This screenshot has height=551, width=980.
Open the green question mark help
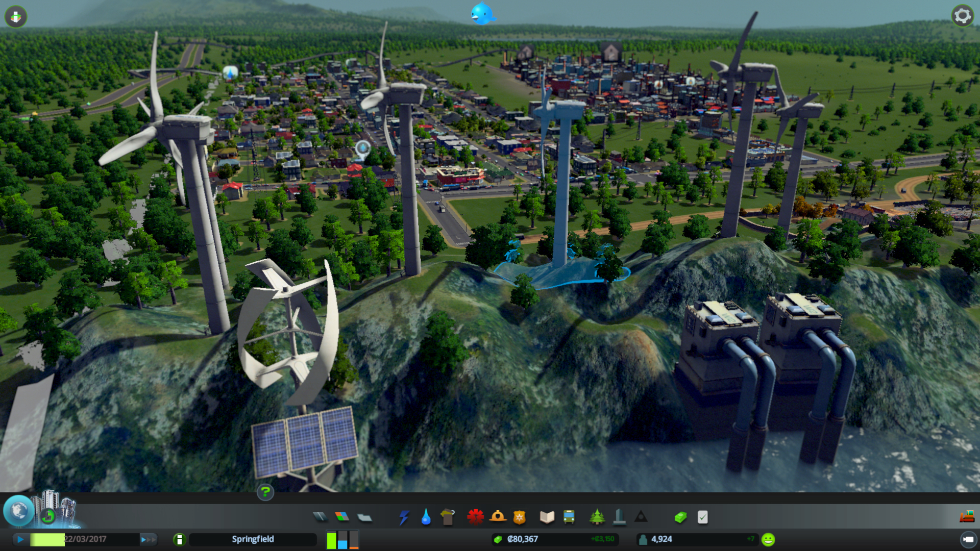[x=265, y=492]
